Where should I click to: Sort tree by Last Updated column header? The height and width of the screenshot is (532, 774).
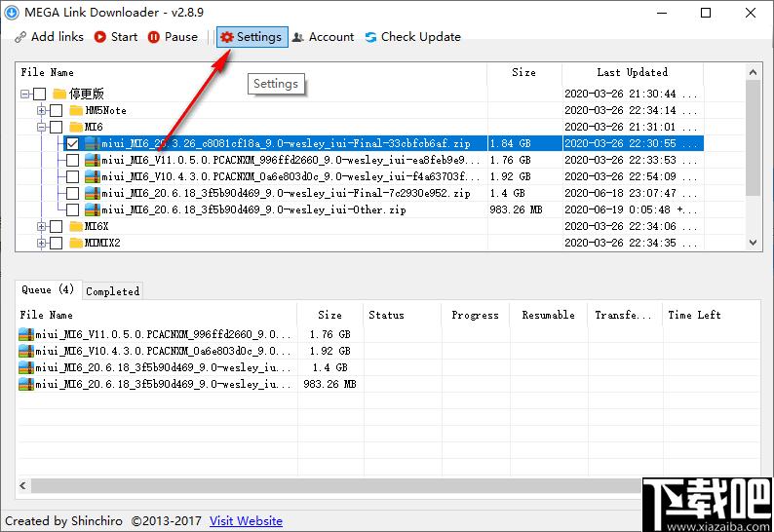click(633, 72)
